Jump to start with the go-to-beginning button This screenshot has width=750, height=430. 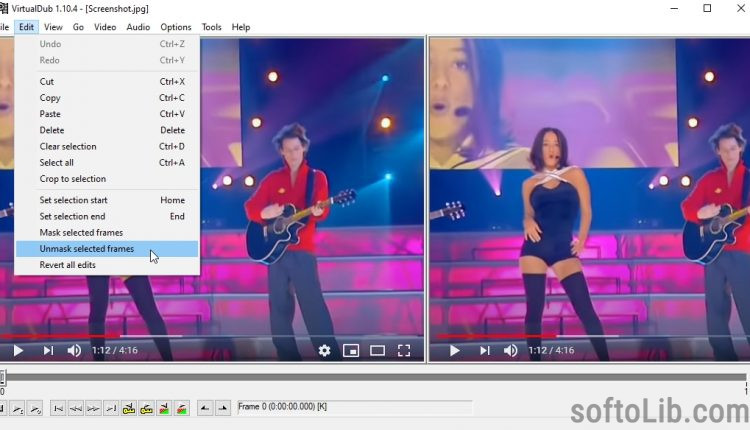58,409
